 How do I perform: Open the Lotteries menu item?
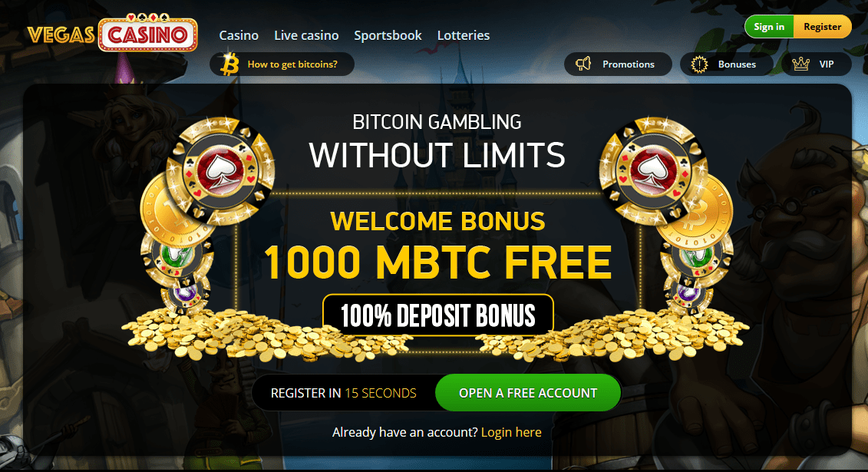pos(464,35)
